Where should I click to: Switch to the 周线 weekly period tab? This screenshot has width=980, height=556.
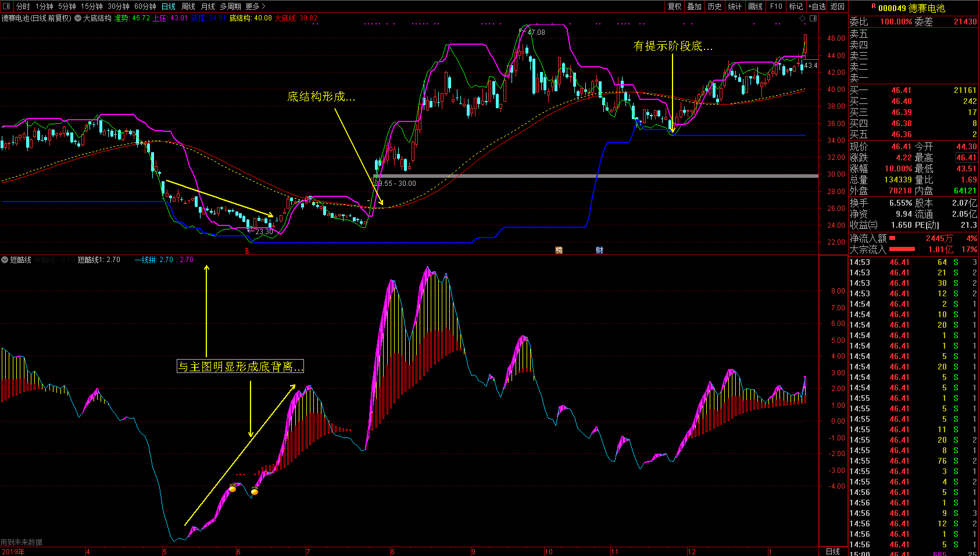[x=188, y=6]
